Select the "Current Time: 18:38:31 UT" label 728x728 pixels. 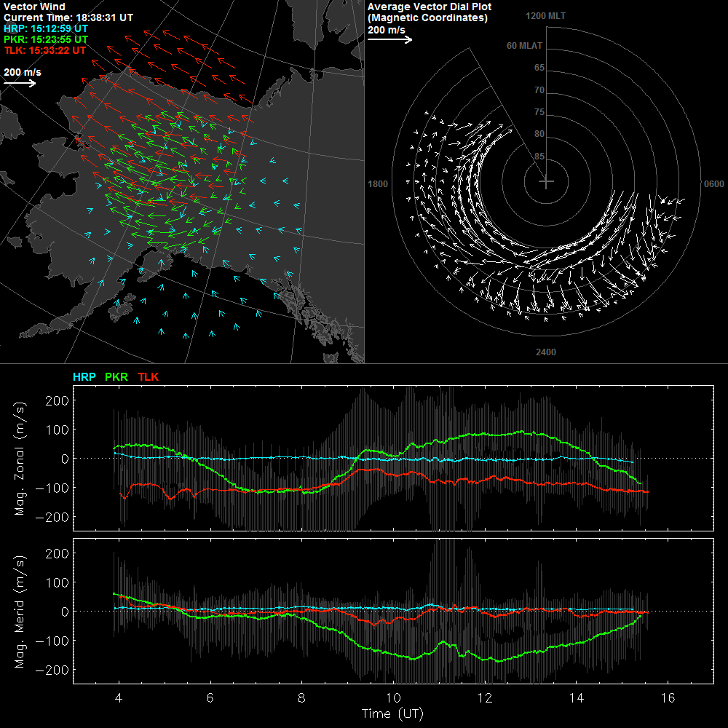click(68, 17)
